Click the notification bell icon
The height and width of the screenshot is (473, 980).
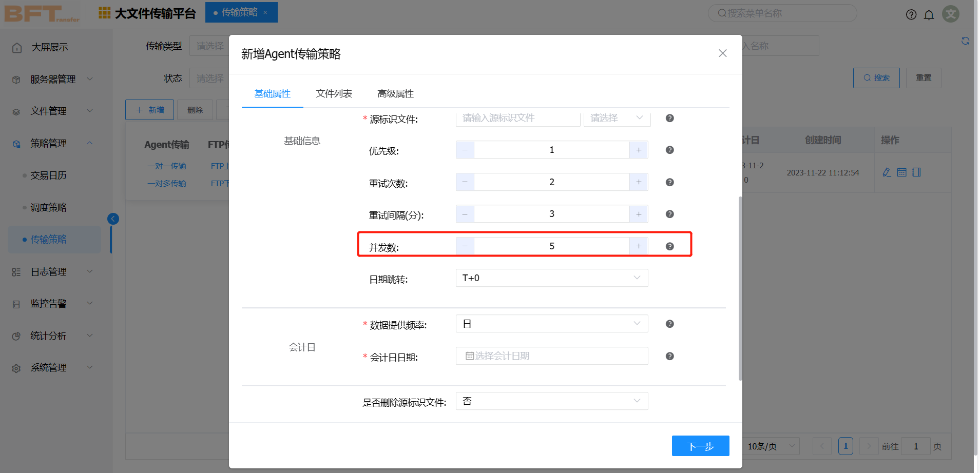click(x=929, y=14)
